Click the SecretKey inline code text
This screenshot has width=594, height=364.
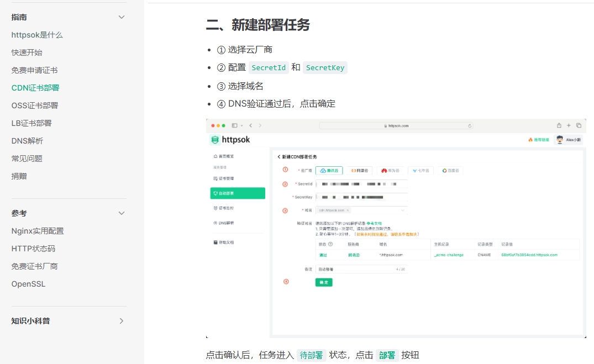(325, 67)
